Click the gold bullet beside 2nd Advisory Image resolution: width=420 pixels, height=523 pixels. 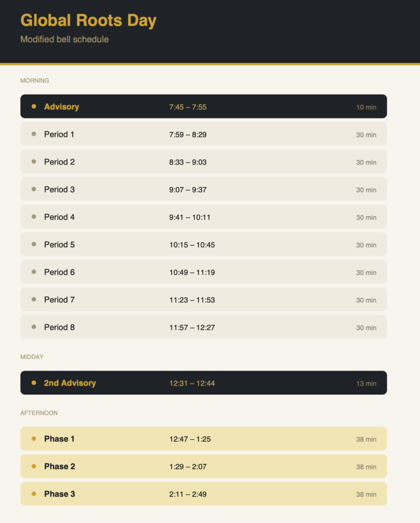[x=34, y=383]
